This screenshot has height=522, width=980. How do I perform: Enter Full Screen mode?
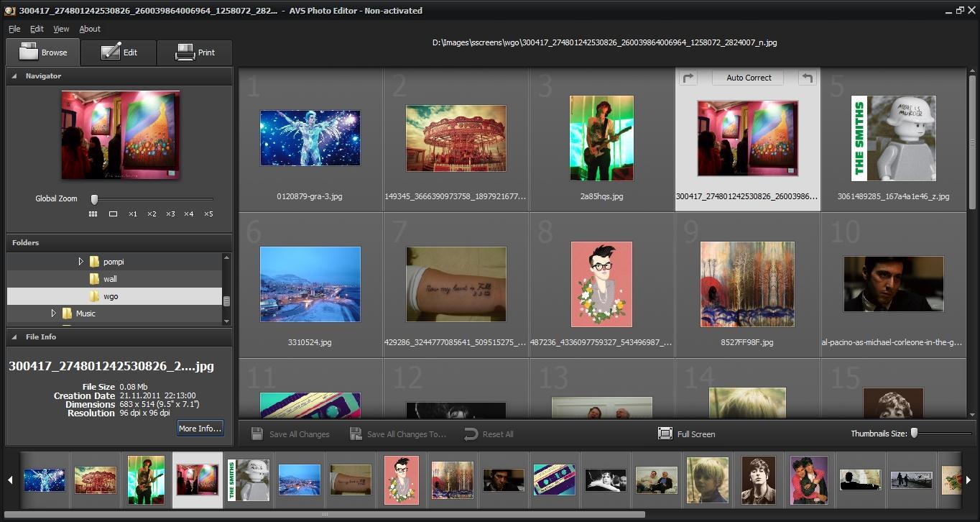pyautogui.click(x=685, y=434)
